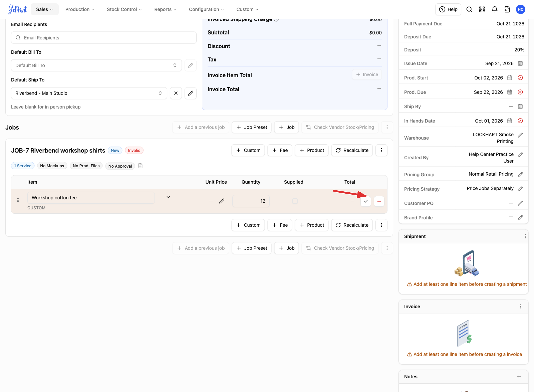The width and height of the screenshot is (534, 392).
Task: Open the QR code scanner icon
Action: tap(482, 9)
